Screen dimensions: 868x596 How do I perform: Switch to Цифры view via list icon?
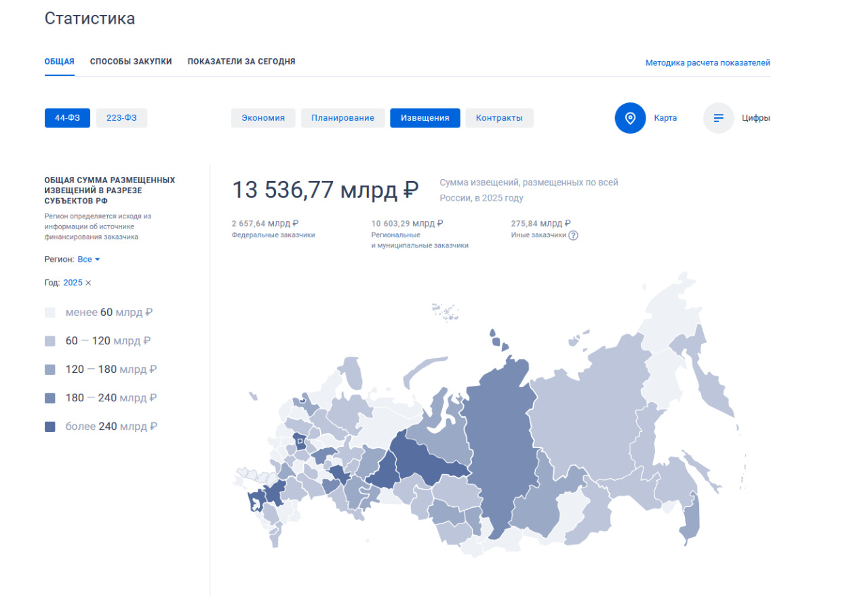[718, 118]
